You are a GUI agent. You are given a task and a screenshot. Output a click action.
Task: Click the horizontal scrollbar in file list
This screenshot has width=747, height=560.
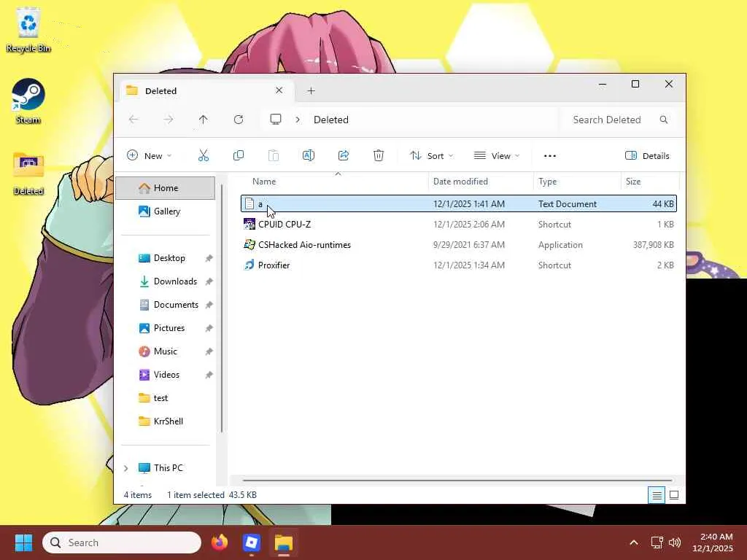pos(457,481)
